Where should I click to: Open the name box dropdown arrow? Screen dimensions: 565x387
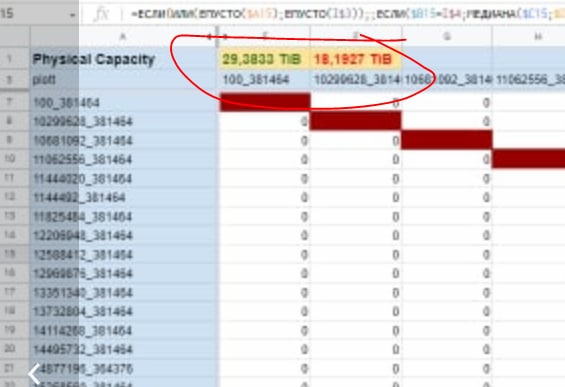coord(72,15)
